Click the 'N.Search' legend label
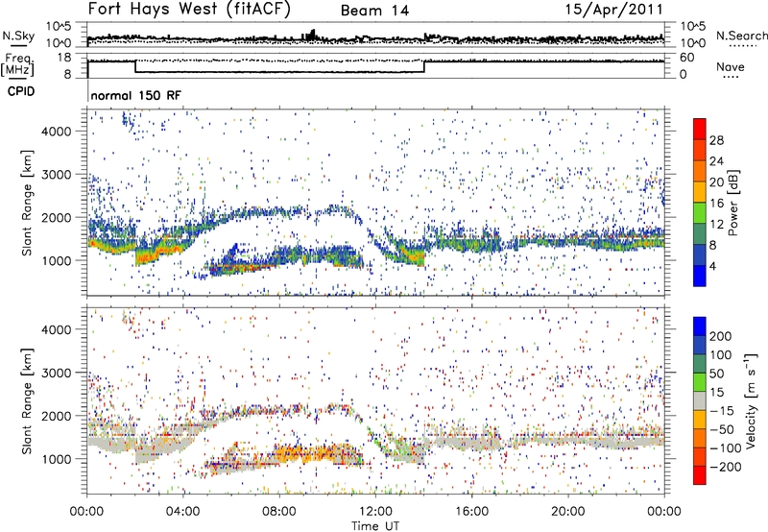The height and width of the screenshot is (532, 768). [x=742, y=36]
